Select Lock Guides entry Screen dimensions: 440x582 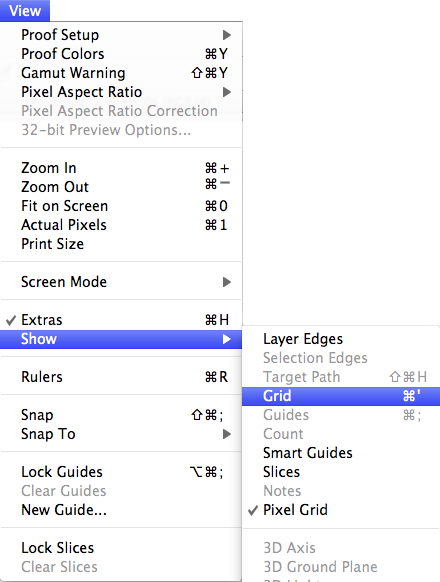point(121,472)
